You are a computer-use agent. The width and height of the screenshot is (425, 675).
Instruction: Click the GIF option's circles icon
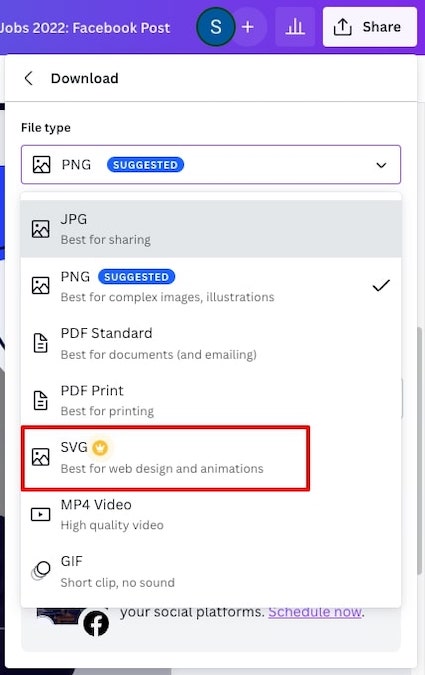tap(41, 570)
